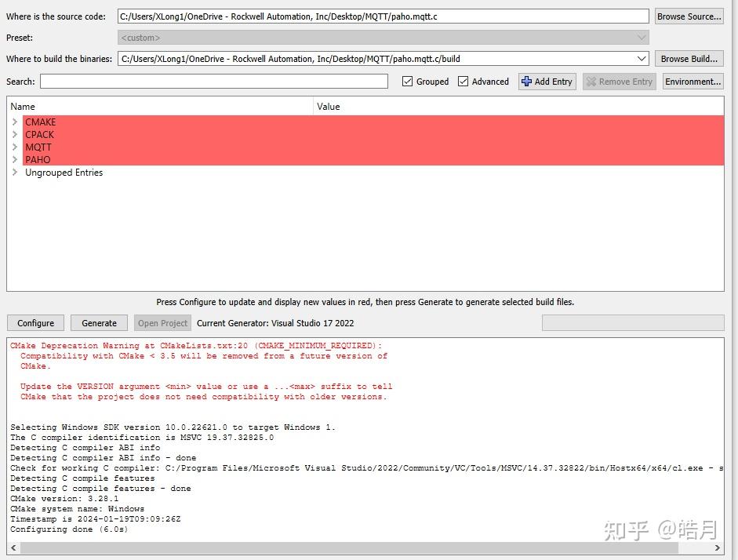Click the log scroll right arrow
This screenshot has width=738, height=560.
(x=718, y=547)
